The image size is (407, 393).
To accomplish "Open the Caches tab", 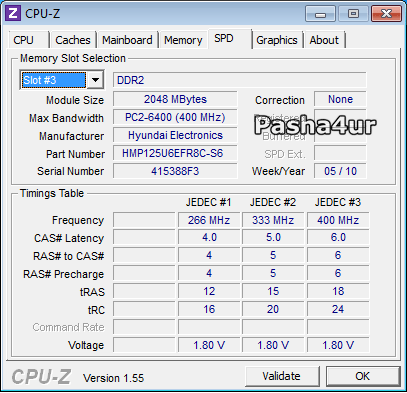I will [x=73, y=40].
